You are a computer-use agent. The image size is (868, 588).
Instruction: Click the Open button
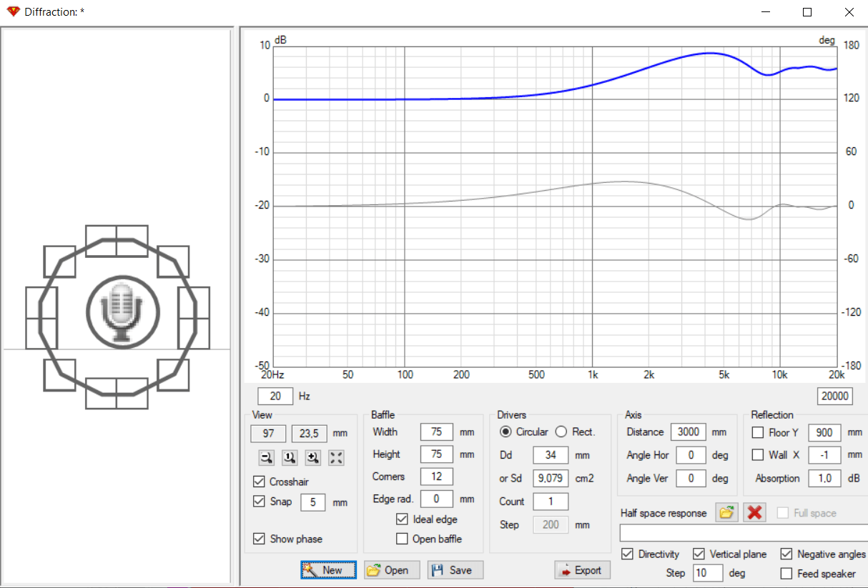click(392, 569)
